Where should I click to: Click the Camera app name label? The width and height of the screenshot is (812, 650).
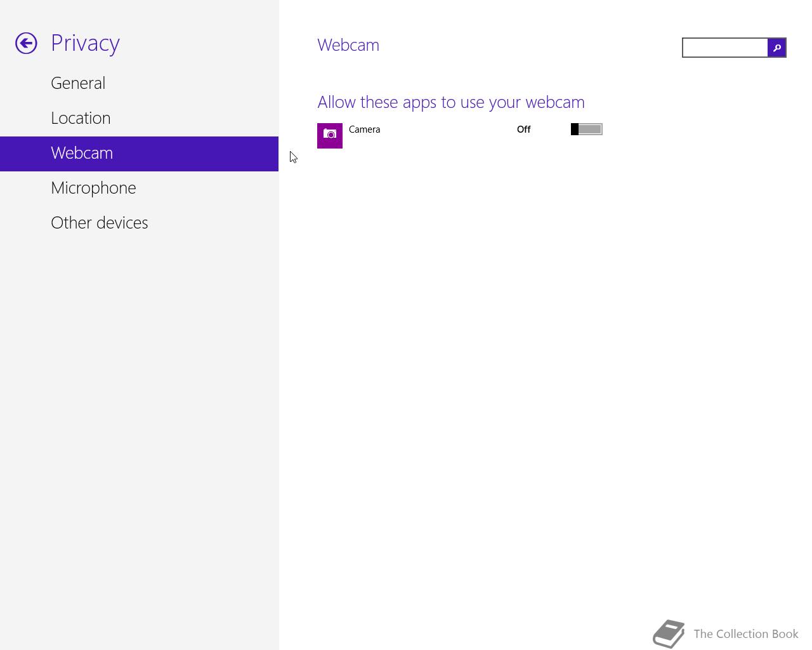[x=365, y=129]
